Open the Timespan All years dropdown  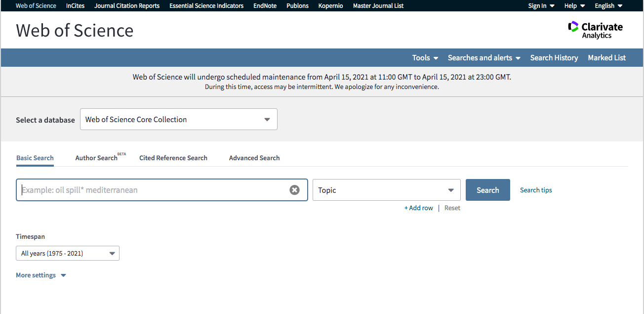pyautogui.click(x=68, y=253)
